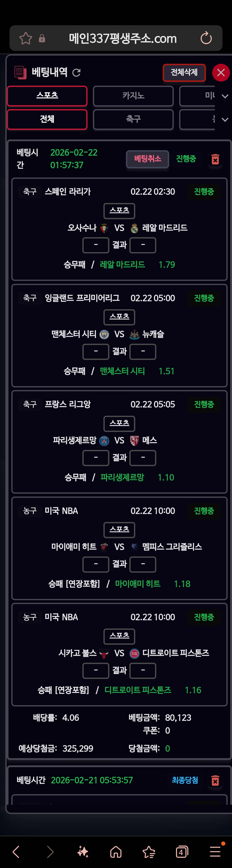Expand the sport filter row chevron
Image resolution: width=232 pixels, height=868 pixels.
[225, 120]
